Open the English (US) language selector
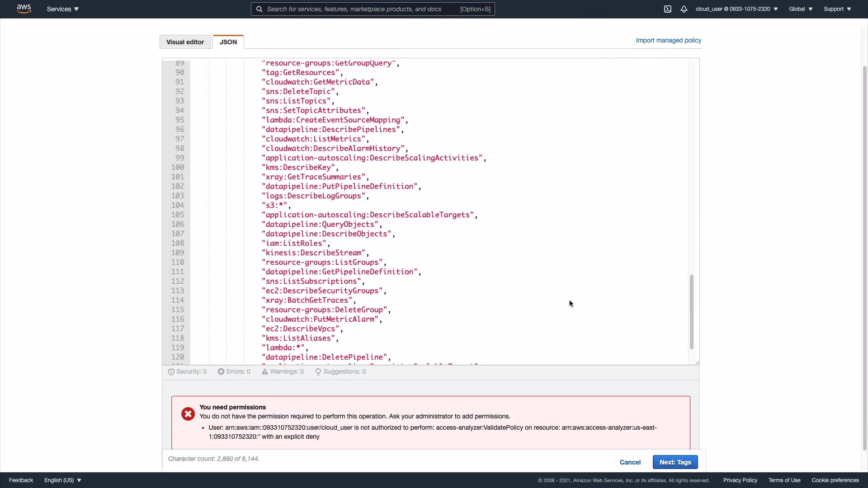The image size is (868, 488). (63, 480)
